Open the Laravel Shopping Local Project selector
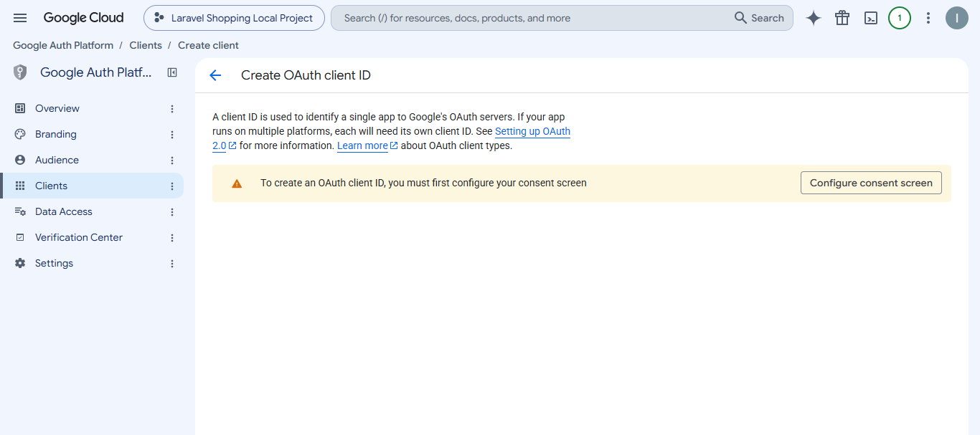 pos(234,18)
